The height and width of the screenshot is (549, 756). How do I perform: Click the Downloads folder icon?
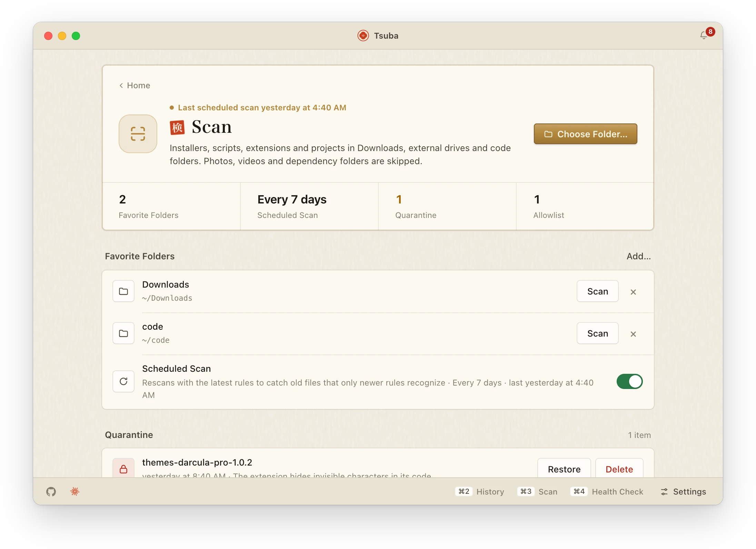(123, 291)
